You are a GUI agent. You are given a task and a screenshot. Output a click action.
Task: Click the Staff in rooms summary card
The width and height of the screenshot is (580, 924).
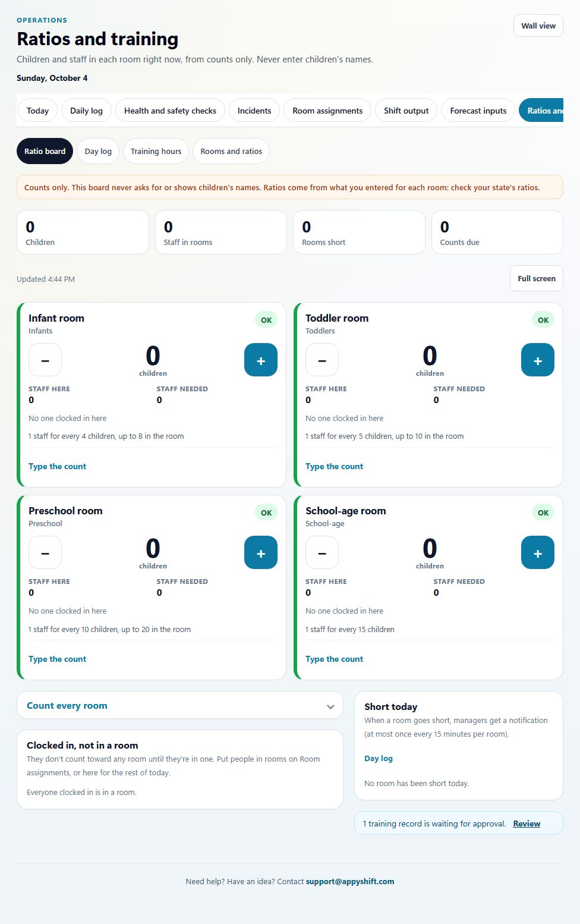pyautogui.click(x=221, y=232)
